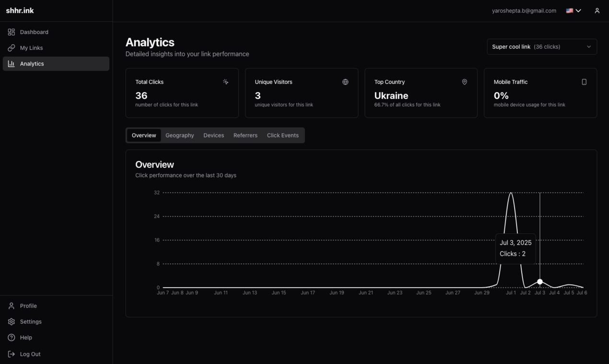Click the Jul 3 data point on chart
Image resolution: width=609 pixels, height=364 pixels.
point(540,282)
